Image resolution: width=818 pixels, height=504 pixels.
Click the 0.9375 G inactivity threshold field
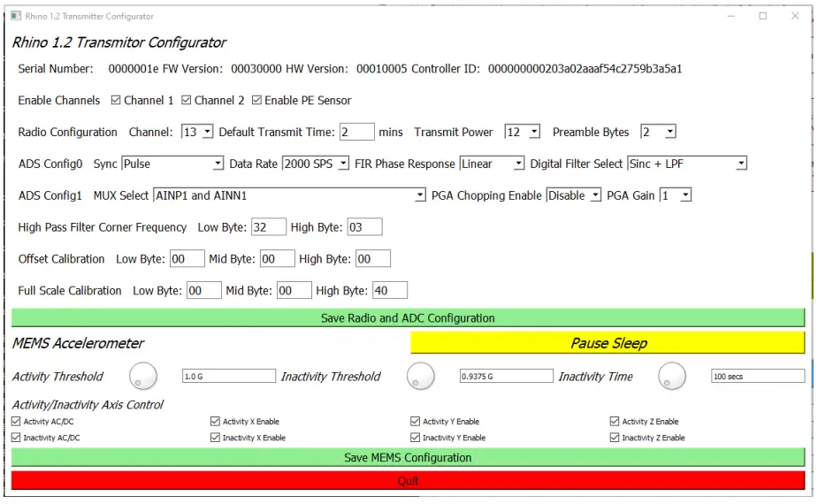click(506, 376)
